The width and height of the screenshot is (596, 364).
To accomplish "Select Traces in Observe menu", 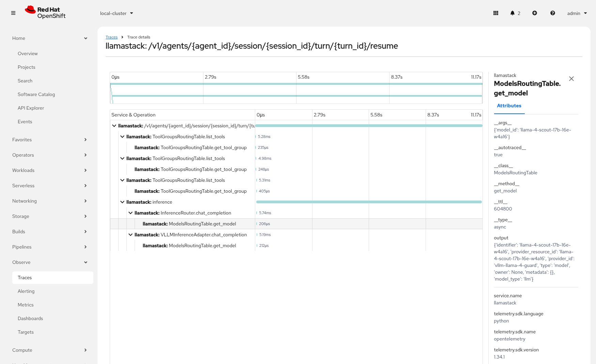I will pyautogui.click(x=53, y=278).
